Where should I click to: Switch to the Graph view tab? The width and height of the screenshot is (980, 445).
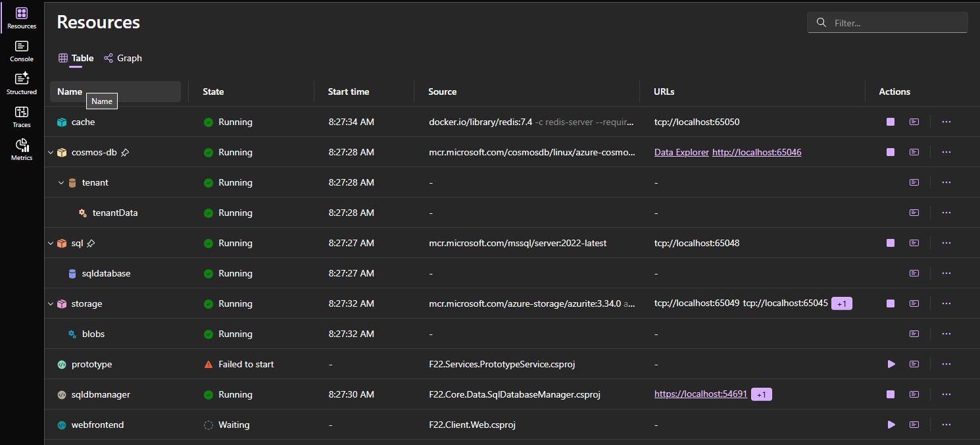coord(123,58)
